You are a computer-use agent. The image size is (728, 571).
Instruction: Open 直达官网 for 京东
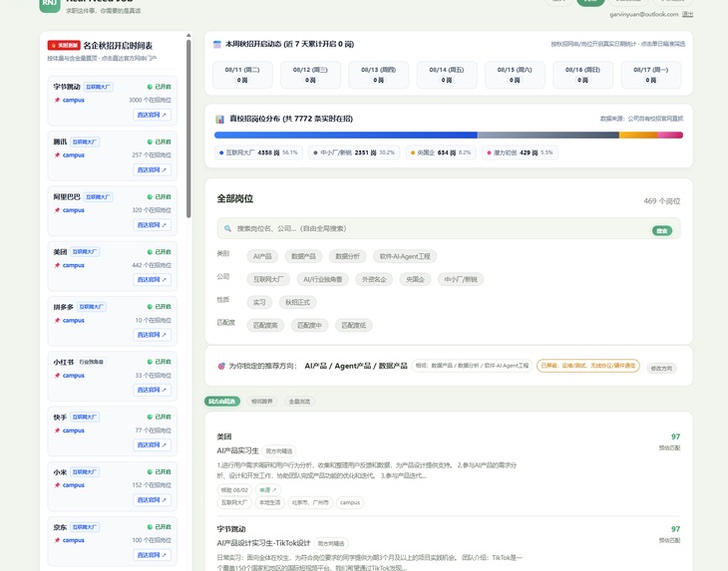152,555
